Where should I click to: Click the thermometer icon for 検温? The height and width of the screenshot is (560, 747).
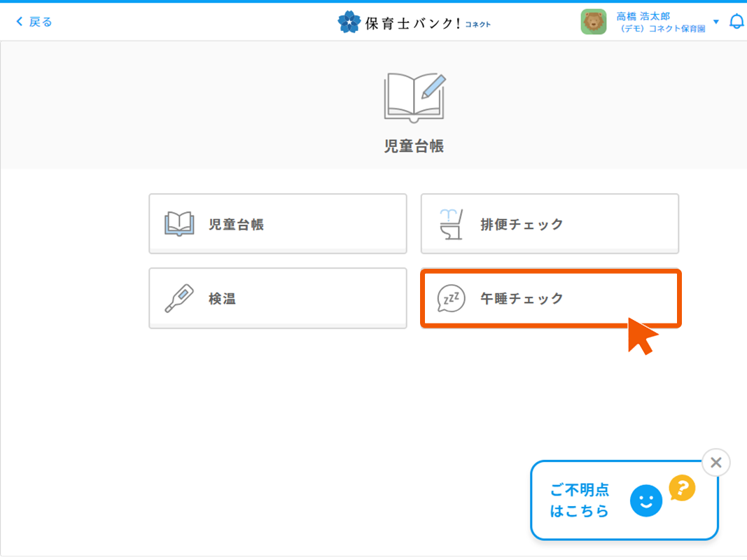tap(179, 299)
